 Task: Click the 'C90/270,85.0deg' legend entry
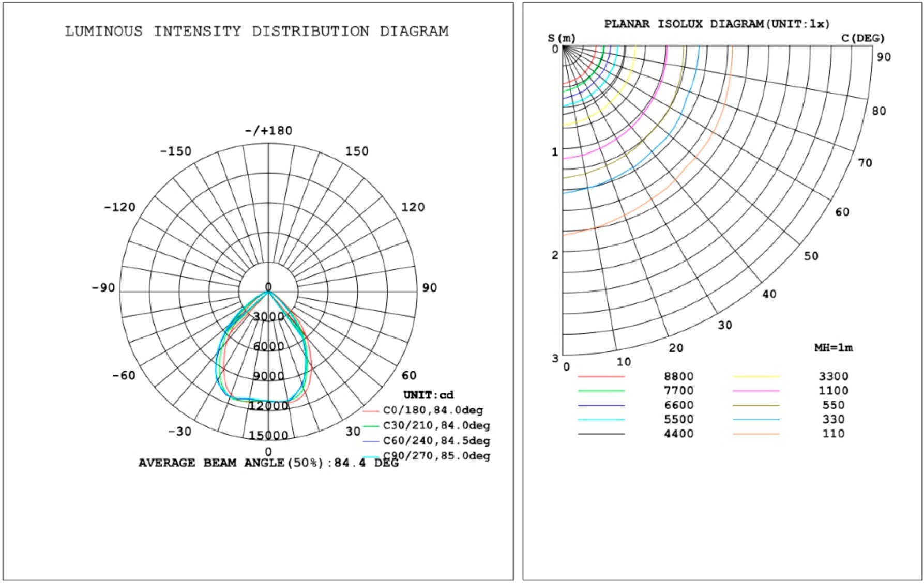[x=436, y=456]
